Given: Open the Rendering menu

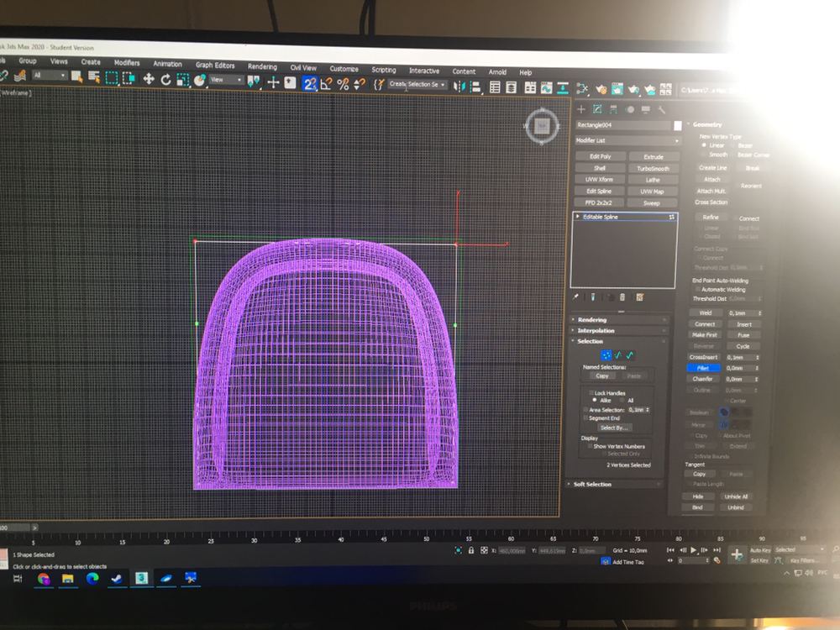Looking at the screenshot, I should [x=262, y=67].
